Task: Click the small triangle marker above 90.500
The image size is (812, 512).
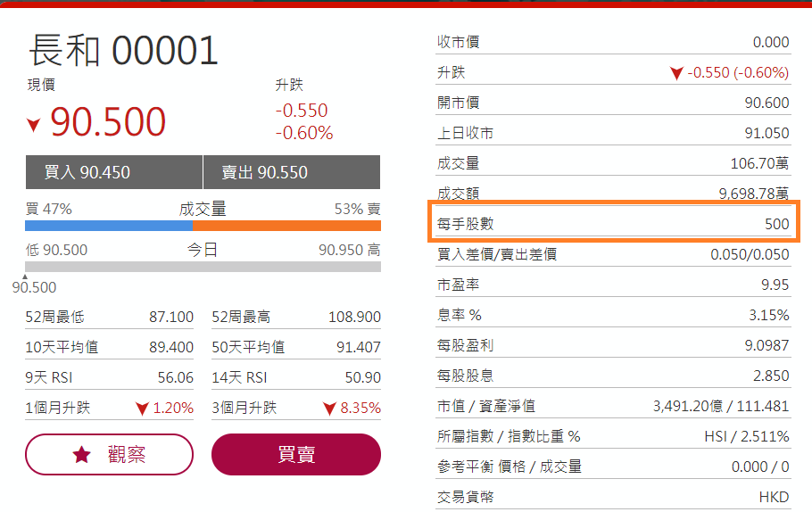Action: pyautogui.click(x=25, y=277)
